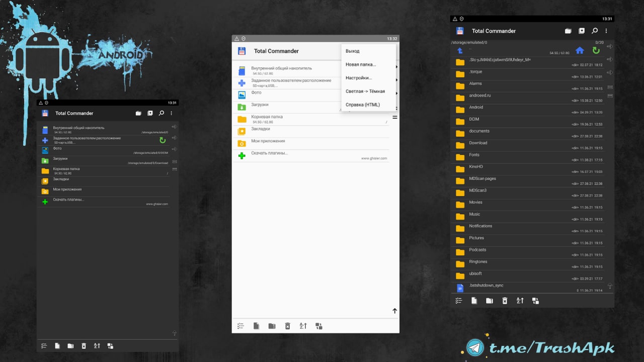This screenshot has height=362, width=644.
Task: Tap the document icon in dark home window toolbar
Action: coord(57,346)
